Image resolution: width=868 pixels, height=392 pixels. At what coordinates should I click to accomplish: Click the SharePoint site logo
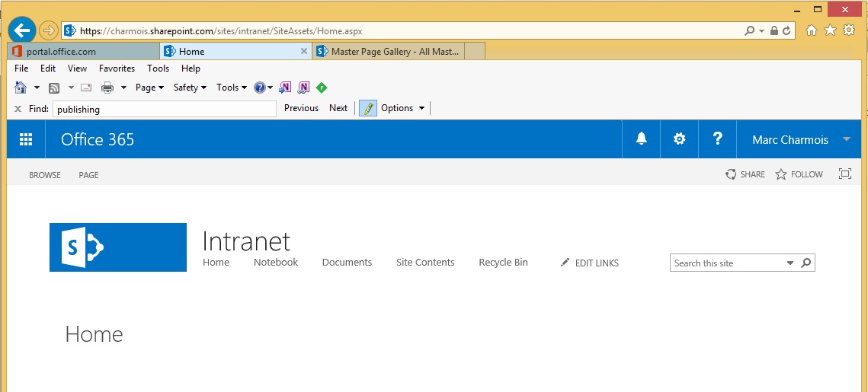tap(118, 247)
